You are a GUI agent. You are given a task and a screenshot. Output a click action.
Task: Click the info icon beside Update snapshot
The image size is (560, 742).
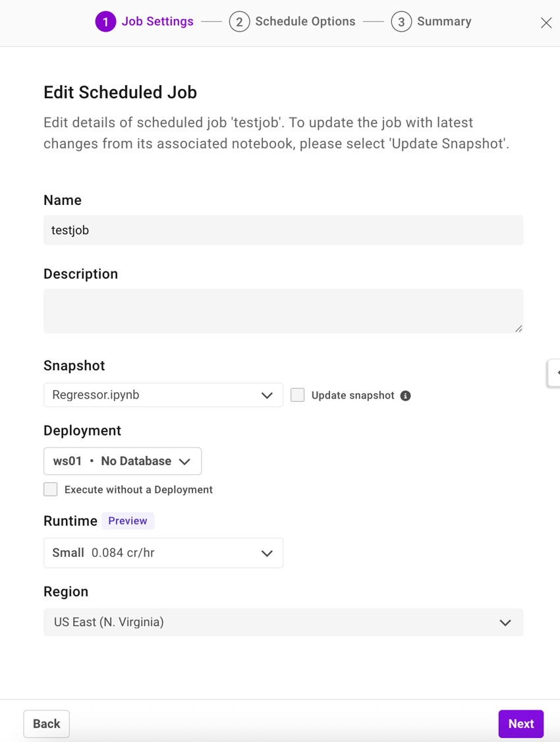point(406,395)
